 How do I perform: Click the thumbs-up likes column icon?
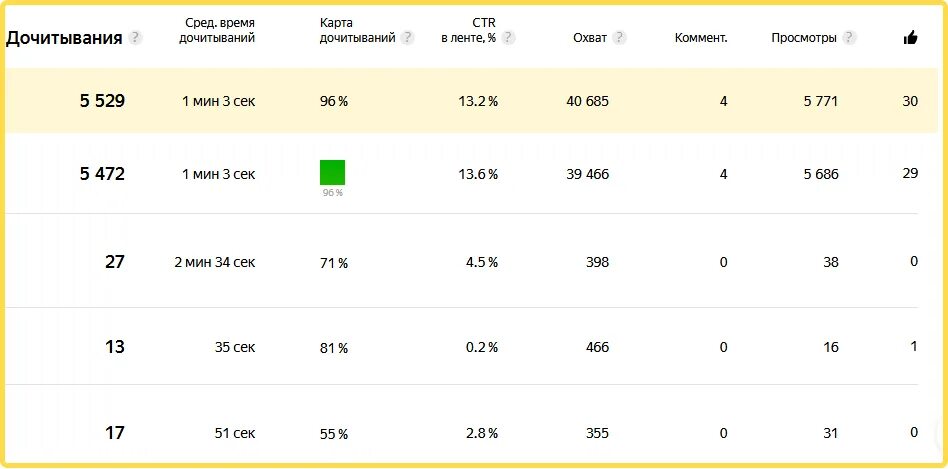point(911,38)
